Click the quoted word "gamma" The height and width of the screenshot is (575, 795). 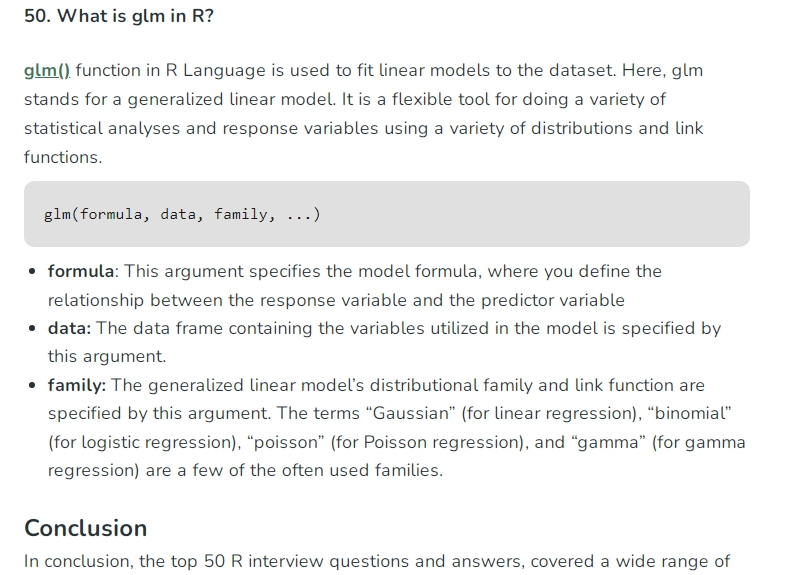[608, 442]
